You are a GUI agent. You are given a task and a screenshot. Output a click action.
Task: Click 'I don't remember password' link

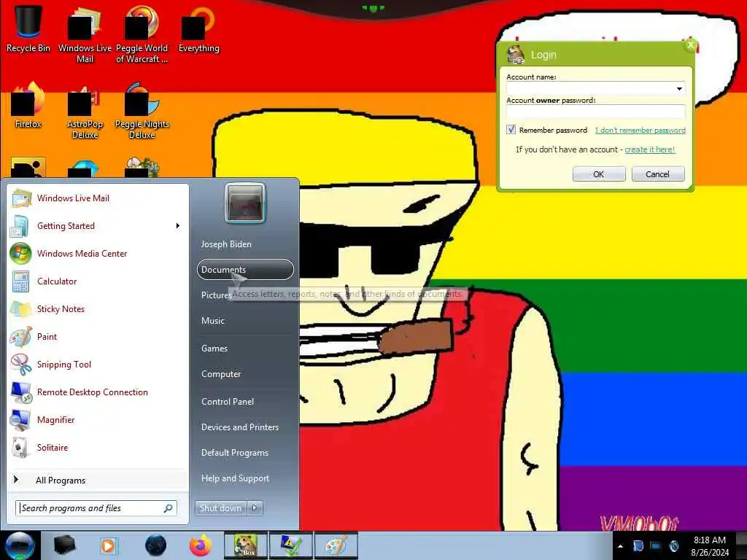(640, 130)
